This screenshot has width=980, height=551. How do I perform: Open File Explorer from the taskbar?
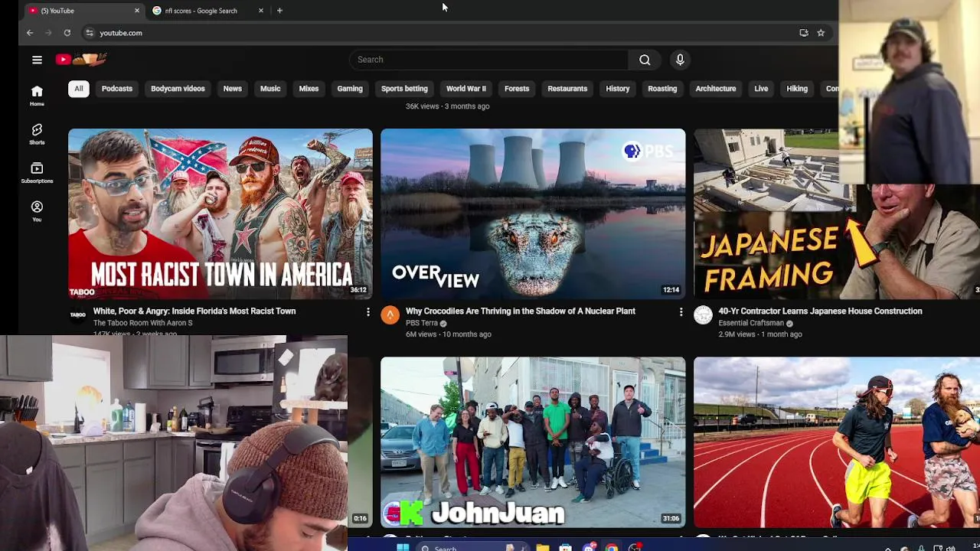(x=542, y=546)
